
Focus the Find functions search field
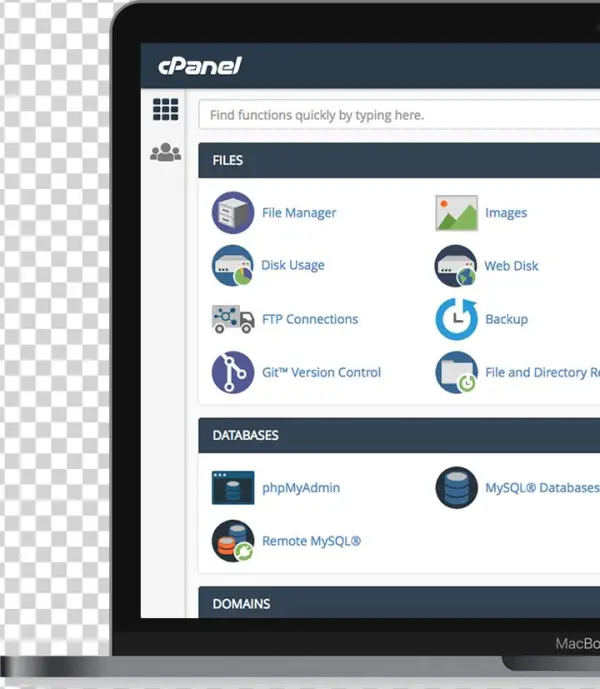click(x=400, y=115)
